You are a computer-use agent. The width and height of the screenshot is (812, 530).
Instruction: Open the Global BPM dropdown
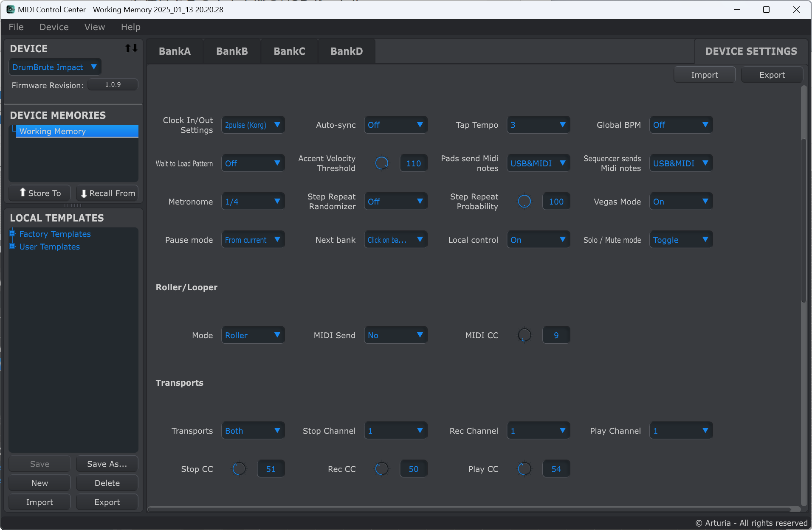[x=681, y=125]
